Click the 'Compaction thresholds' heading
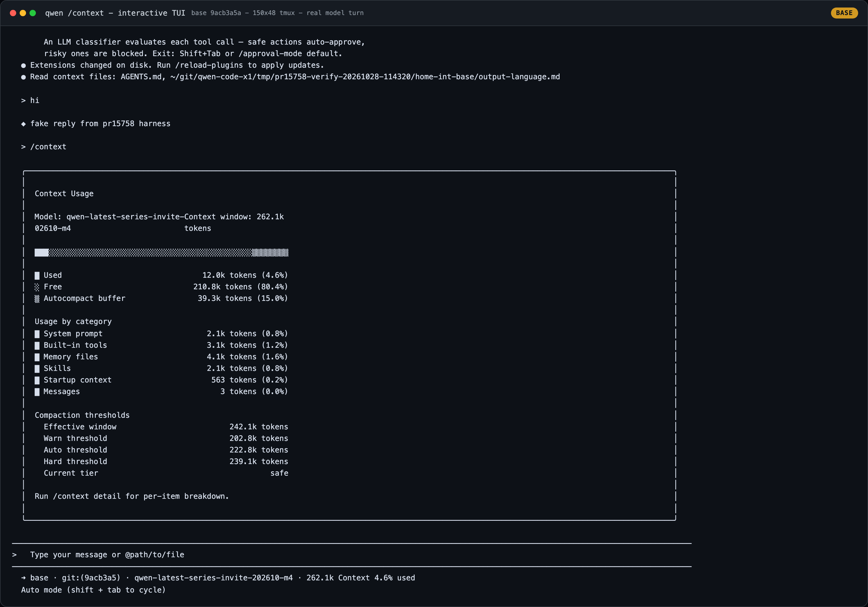Screen dimensions: 868x607 (x=82, y=415)
